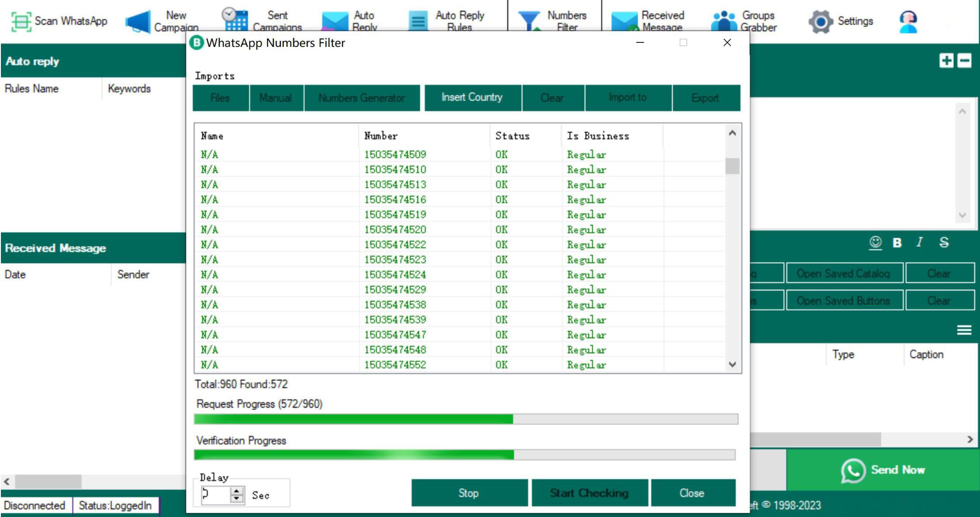Click Clear next to Open Saved Catalog

(939, 274)
